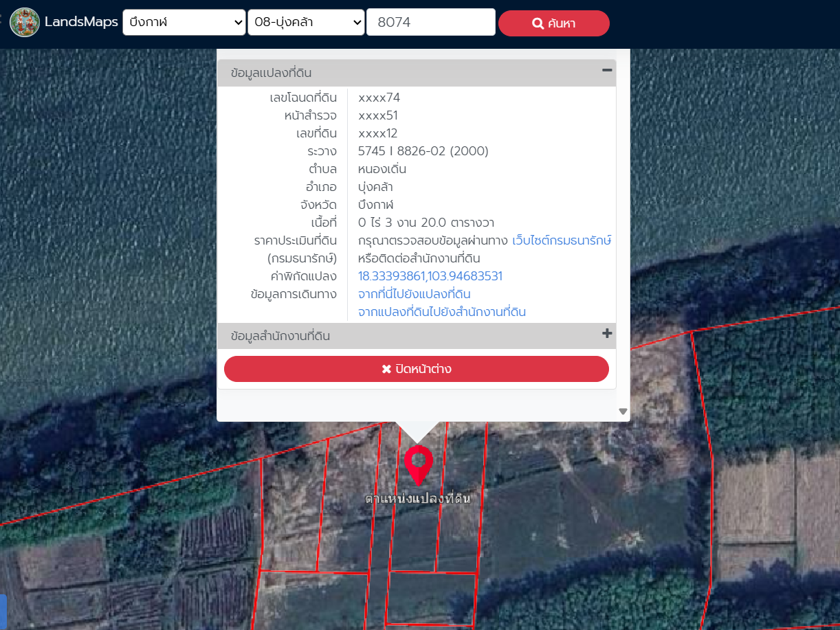Open the จากที่นี่ไปยังแปลงที่ดิน directions link
Screen dimensions: 840x630
(414, 294)
